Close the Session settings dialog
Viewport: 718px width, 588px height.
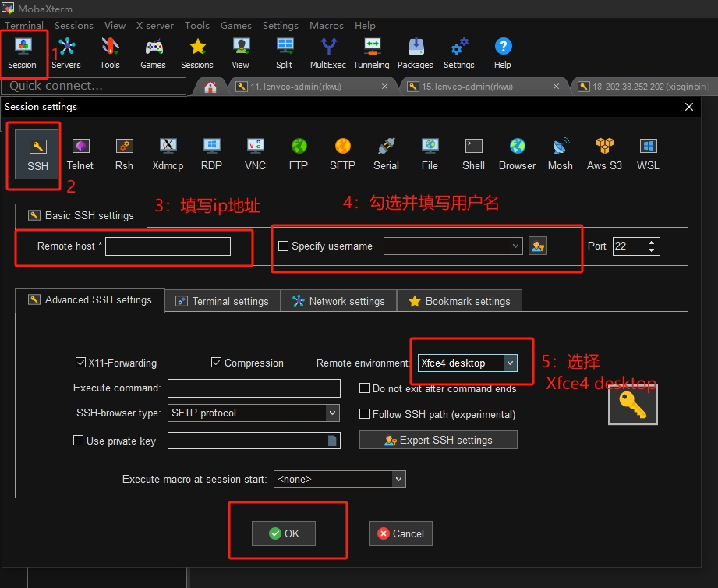689,107
